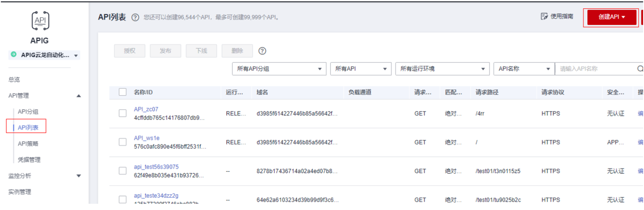Screen dimensions: 644x210
Task: Open the 所有API分组 dropdown
Action: pyautogui.click(x=279, y=69)
